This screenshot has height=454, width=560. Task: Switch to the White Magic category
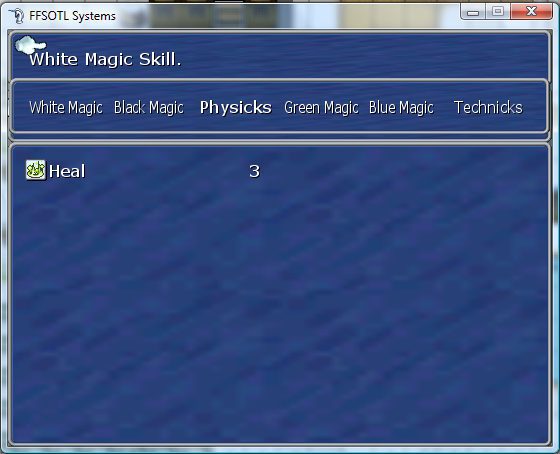[x=66, y=108]
